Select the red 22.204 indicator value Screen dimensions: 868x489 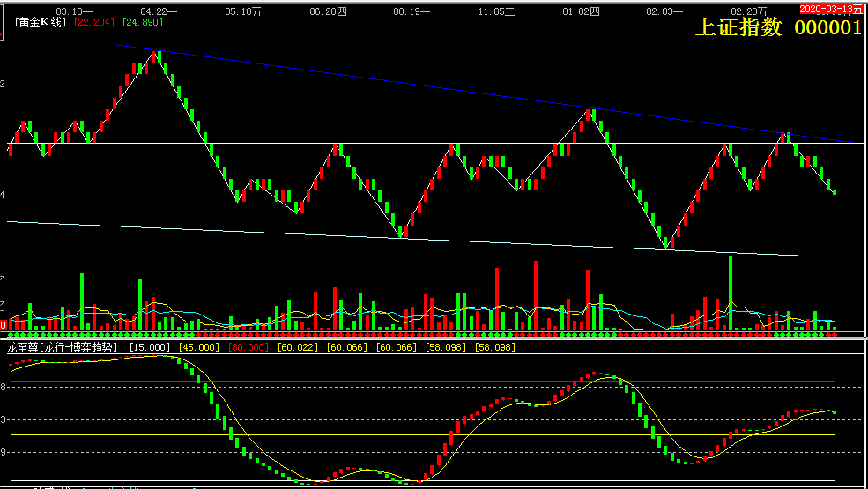[x=94, y=22]
